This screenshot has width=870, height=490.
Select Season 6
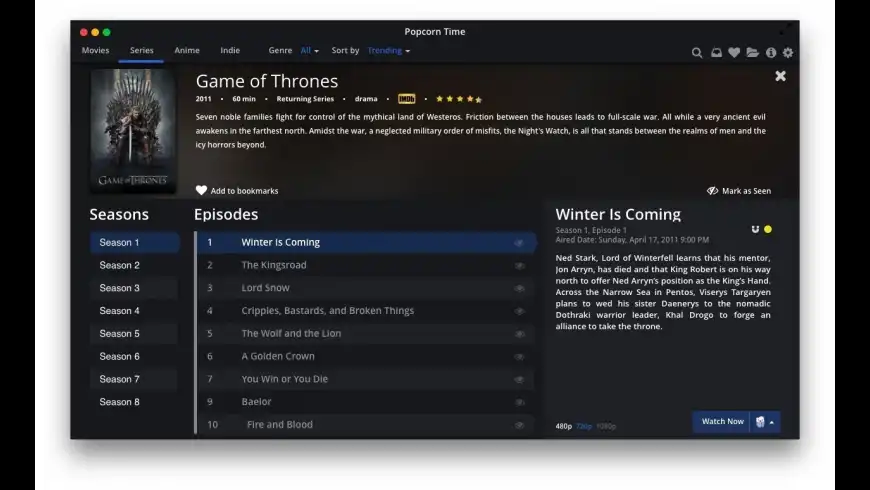click(135, 356)
